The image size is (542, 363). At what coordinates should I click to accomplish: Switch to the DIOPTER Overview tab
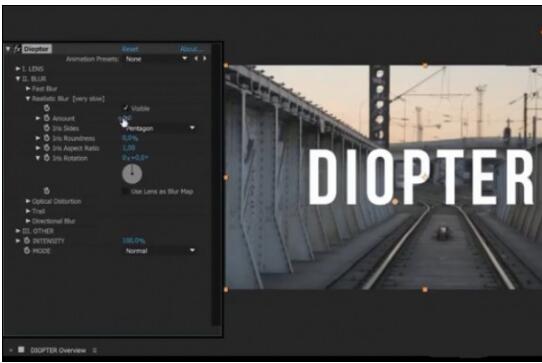click(58, 350)
